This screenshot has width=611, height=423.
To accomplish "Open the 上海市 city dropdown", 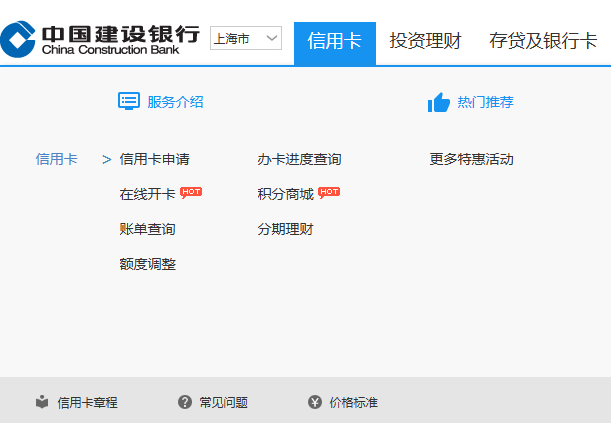I will tap(246, 39).
